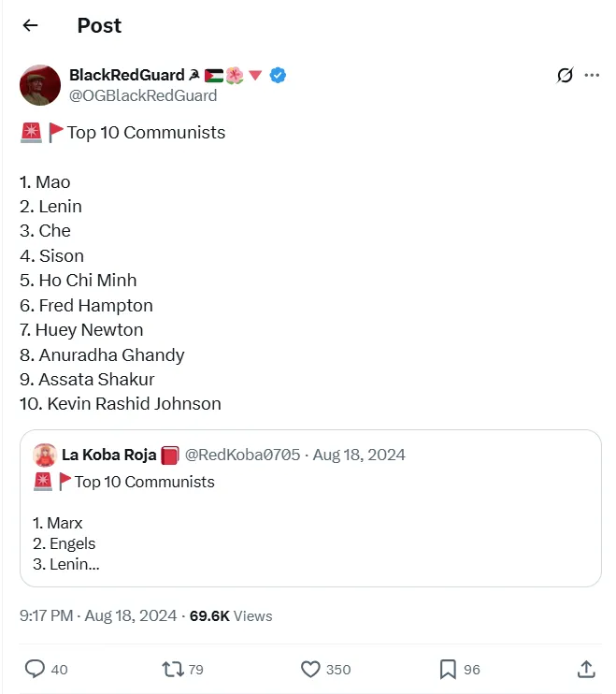616x694 pixels.
Task: Click the BlackRedGuard display name
Action: tap(127, 75)
